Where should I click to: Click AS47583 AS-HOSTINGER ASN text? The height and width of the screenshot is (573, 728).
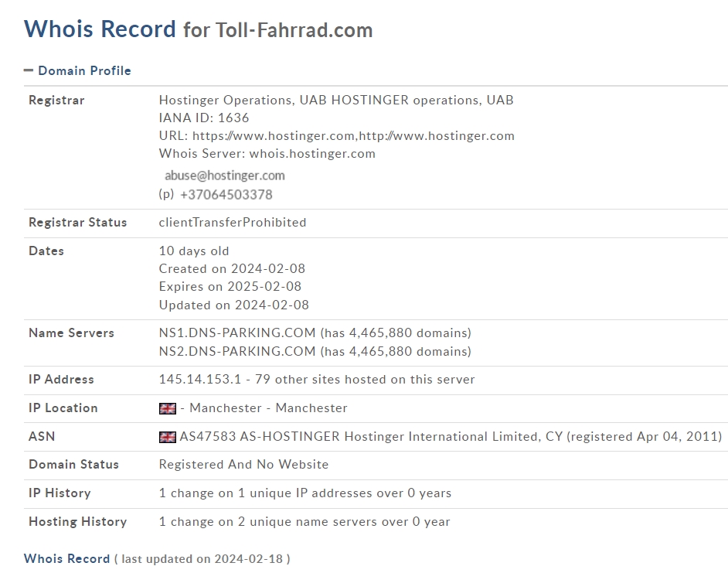coord(451,437)
